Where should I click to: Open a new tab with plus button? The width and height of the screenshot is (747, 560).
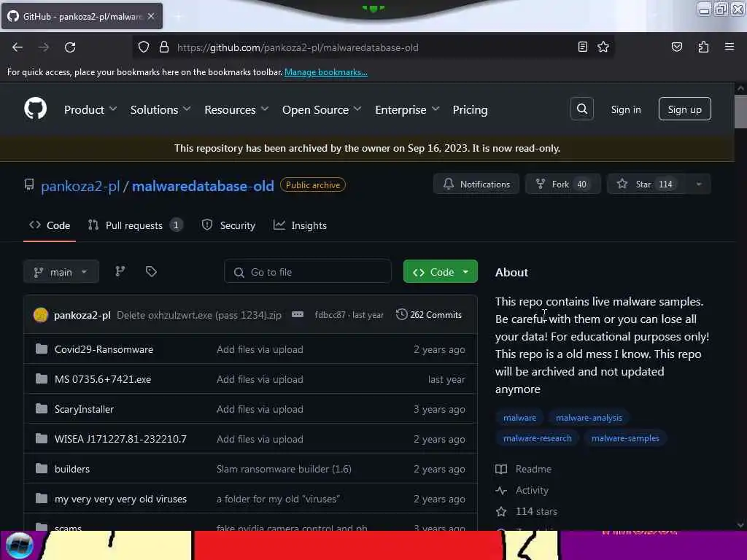click(178, 16)
